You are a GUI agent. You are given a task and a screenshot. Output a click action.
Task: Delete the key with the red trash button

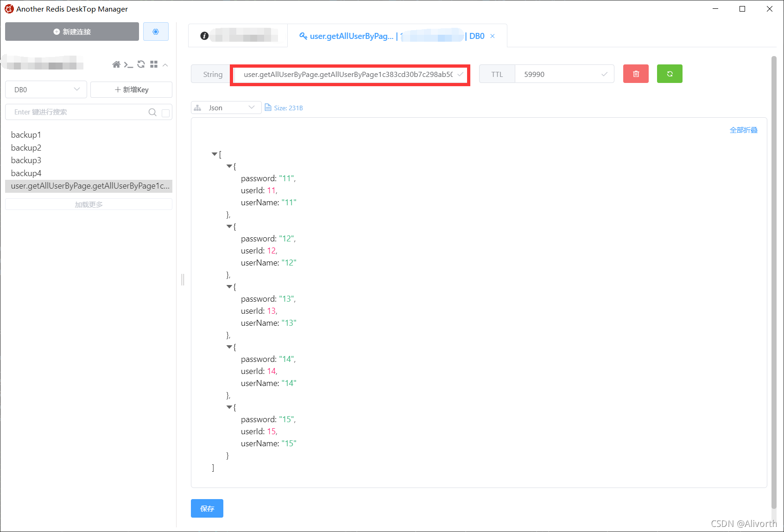pyautogui.click(x=636, y=74)
